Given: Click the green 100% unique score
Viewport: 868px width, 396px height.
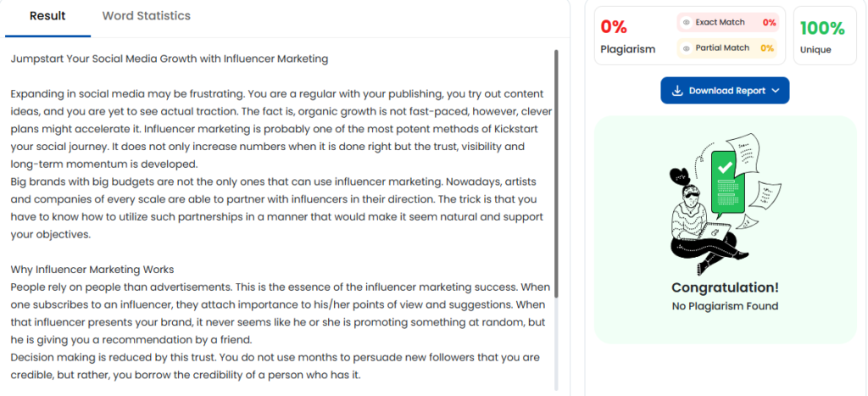Looking at the screenshot, I should (822, 28).
